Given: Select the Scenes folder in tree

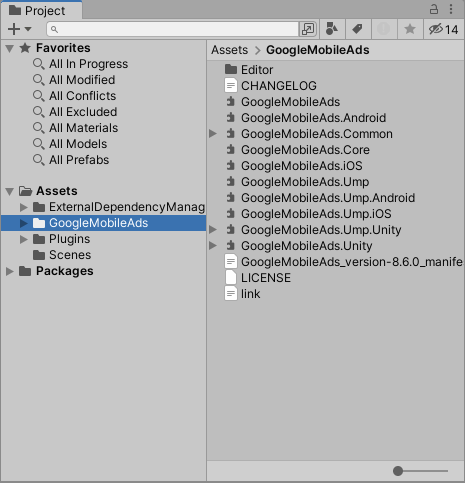Looking at the screenshot, I should point(70,255).
